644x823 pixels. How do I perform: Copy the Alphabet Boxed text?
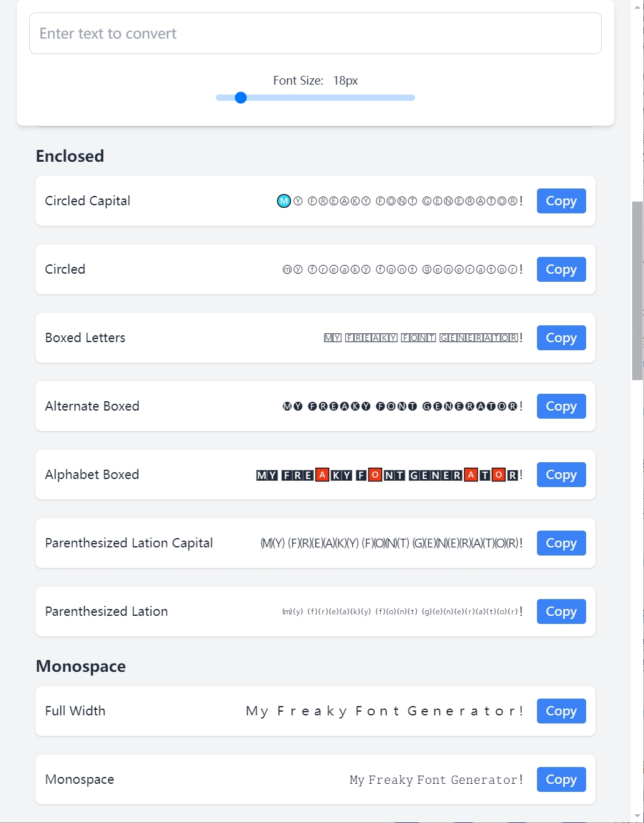(x=561, y=475)
